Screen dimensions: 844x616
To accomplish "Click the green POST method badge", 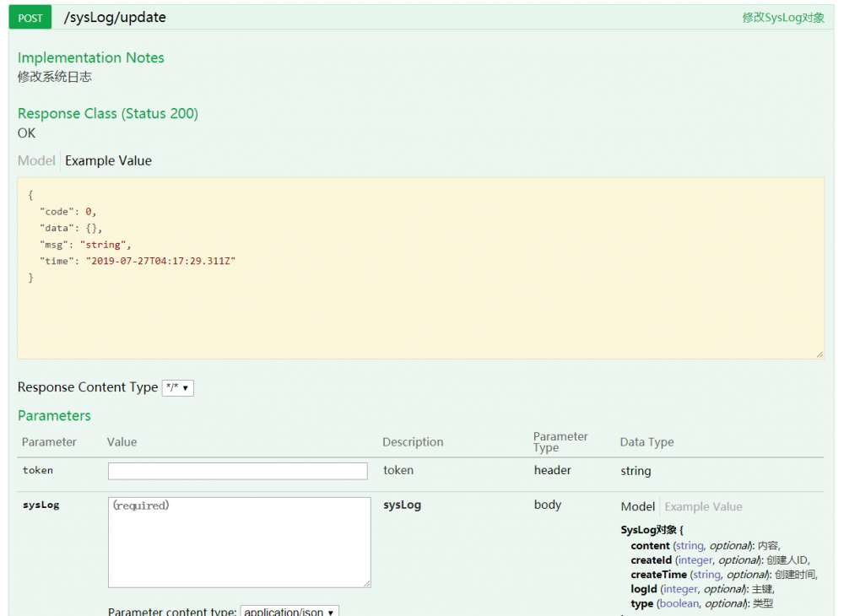I will 30,18.
